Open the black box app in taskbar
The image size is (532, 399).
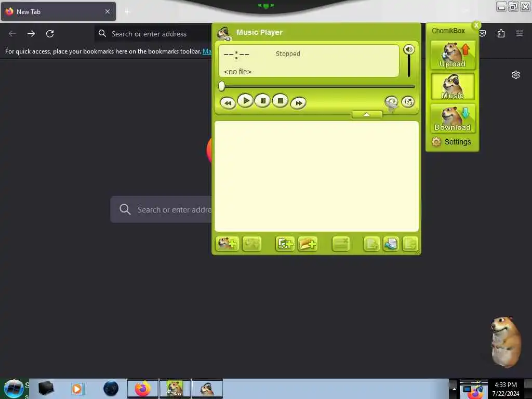[46, 389]
